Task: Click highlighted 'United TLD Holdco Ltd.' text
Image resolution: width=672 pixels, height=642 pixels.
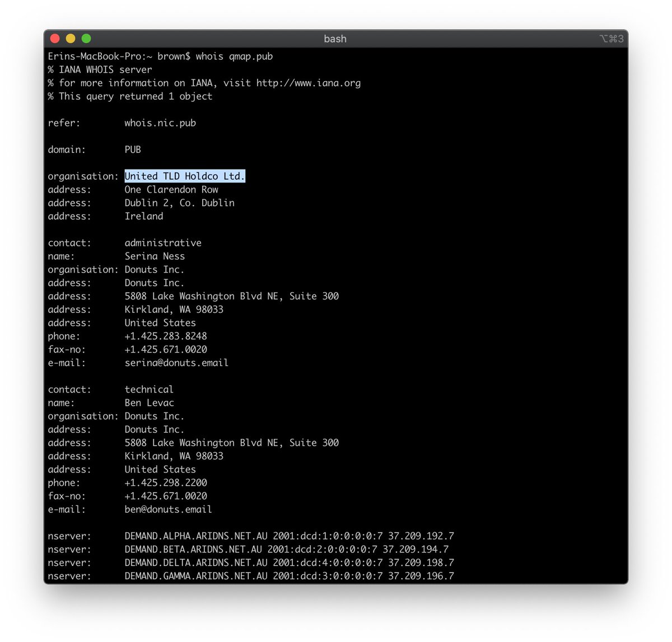Action: coord(185,176)
